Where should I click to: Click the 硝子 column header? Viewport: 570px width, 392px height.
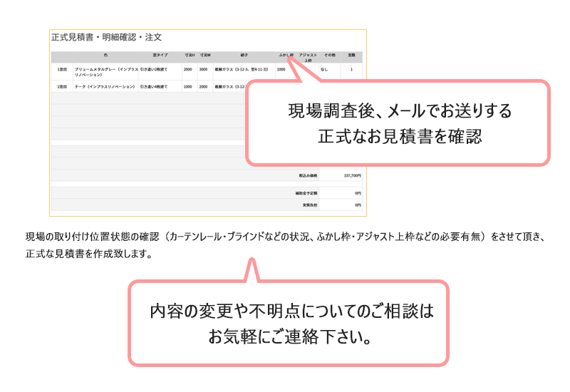pyautogui.click(x=245, y=55)
